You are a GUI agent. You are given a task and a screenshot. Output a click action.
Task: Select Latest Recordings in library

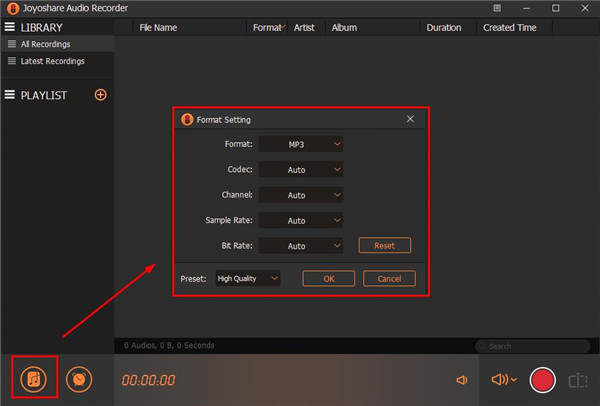point(57,61)
